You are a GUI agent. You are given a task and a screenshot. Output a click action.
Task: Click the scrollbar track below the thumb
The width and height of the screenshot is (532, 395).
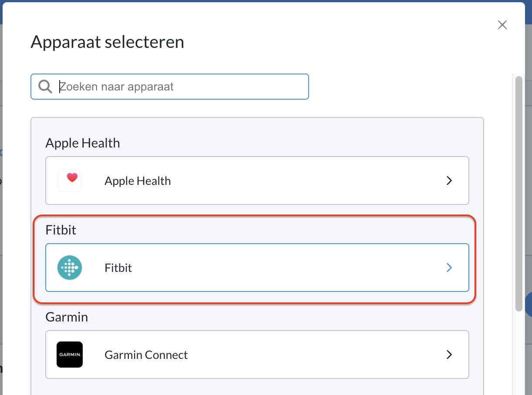pos(519,352)
